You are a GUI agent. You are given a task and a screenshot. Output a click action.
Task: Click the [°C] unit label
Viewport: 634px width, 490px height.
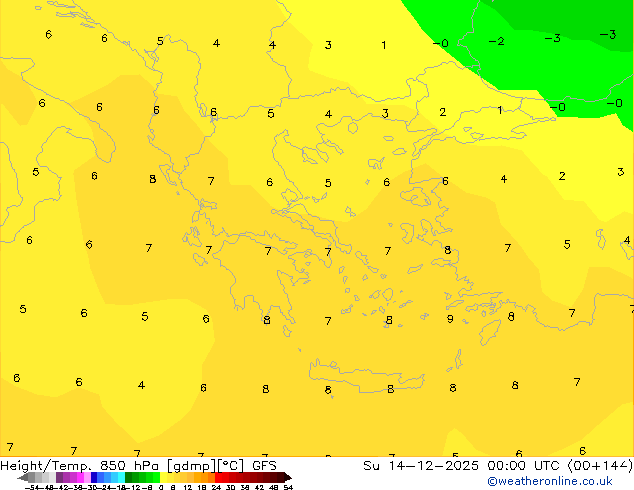(230, 466)
